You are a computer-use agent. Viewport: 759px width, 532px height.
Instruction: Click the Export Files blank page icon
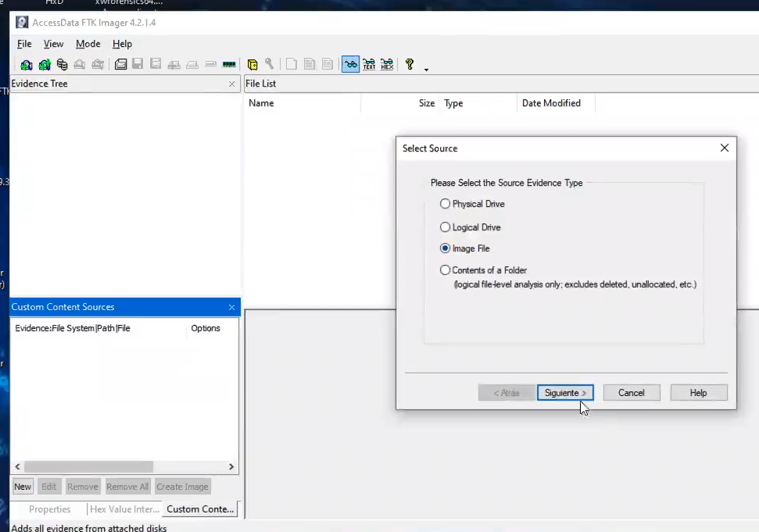click(292, 64)
